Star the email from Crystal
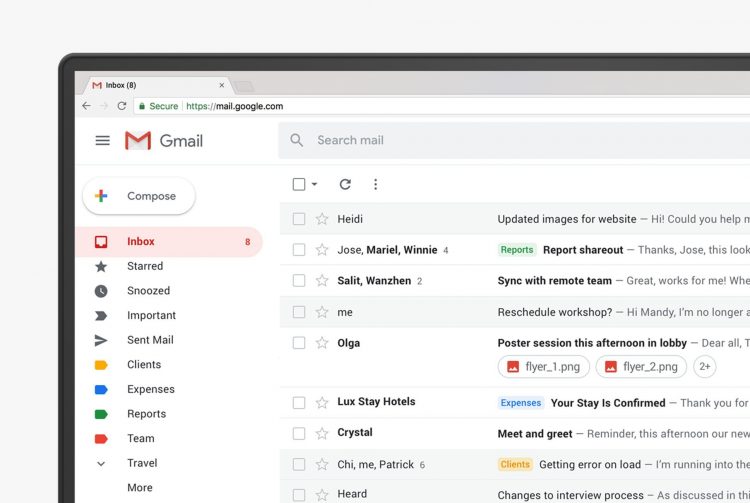750x503 pixels. tap(322, 433)
